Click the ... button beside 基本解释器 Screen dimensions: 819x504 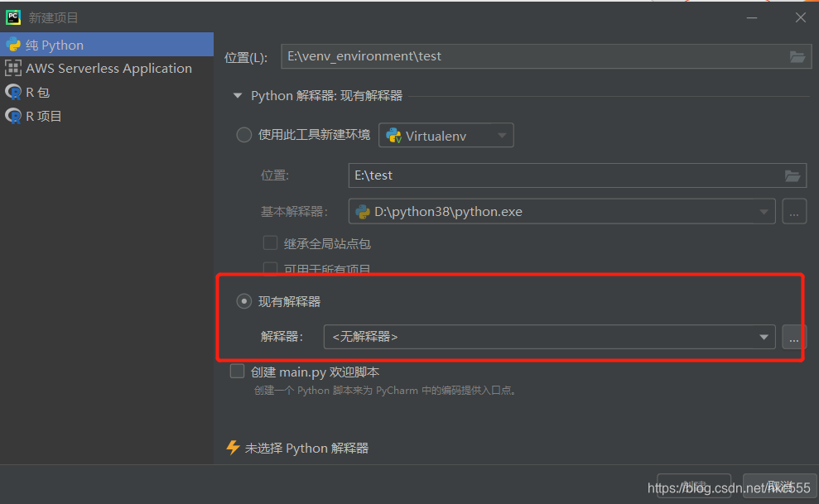(794, 211)
